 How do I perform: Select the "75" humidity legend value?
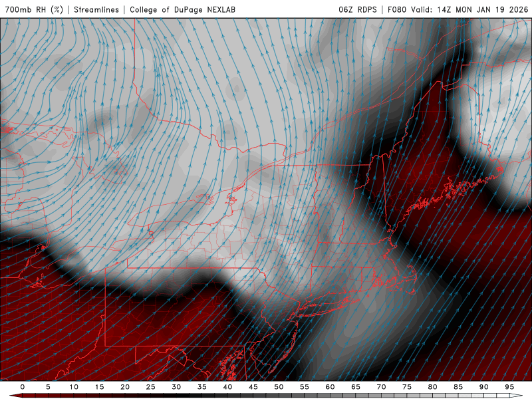tap(407, 387)
